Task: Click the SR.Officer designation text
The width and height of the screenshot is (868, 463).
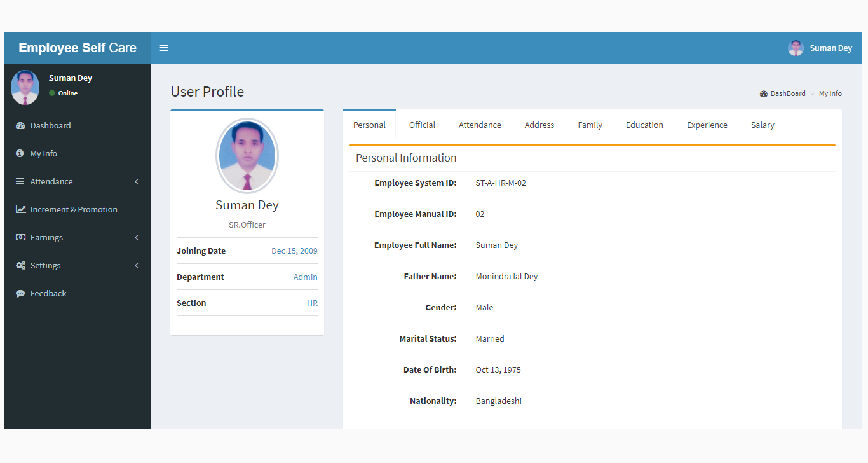Action: click(x=247, y=225)
